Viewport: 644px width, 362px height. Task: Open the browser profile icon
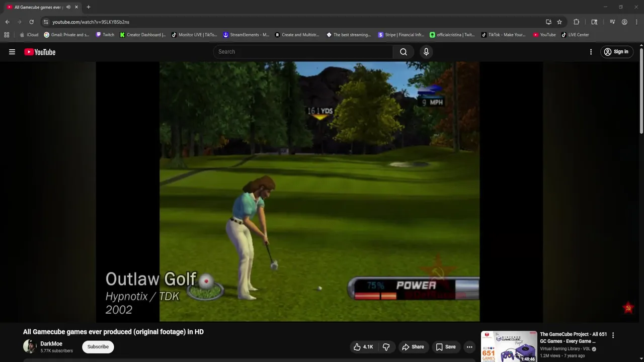click(624, 22)
